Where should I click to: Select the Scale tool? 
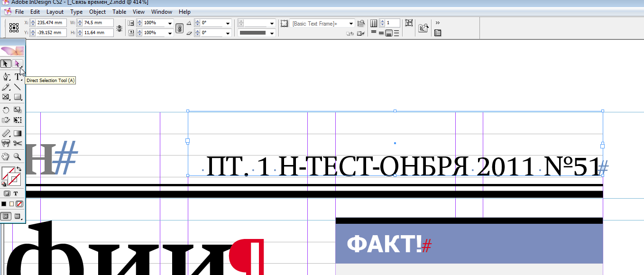[18, 110]
